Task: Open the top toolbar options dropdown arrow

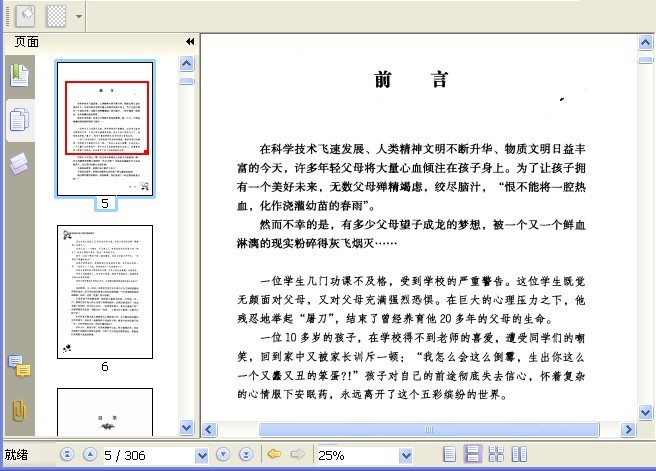Action: (x=79, y=17)
